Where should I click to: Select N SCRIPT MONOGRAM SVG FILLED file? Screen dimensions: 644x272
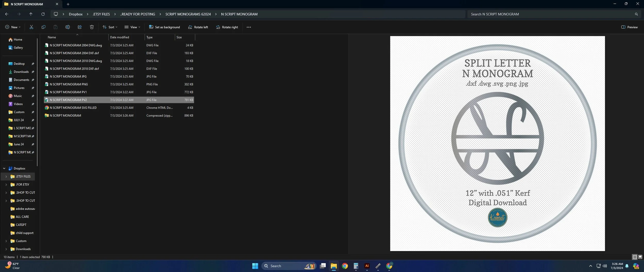click(x=119, y=108)
